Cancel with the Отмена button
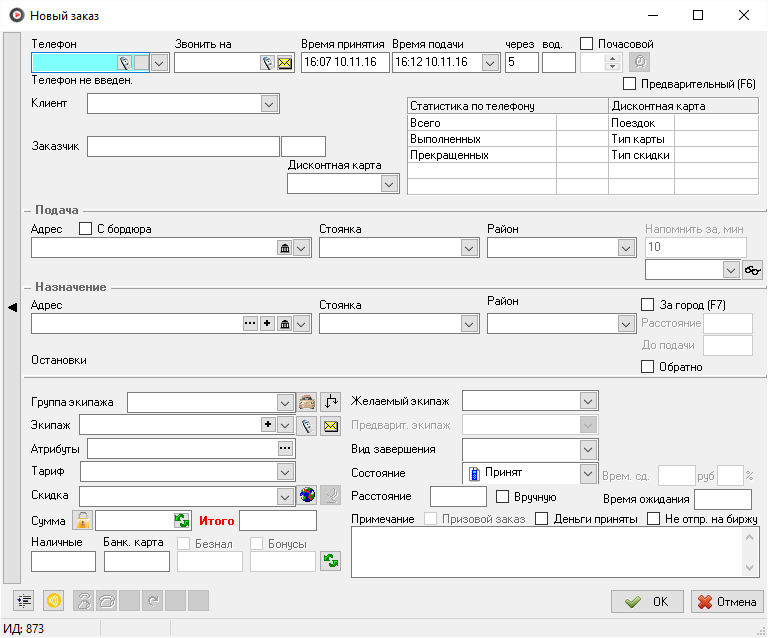 [x=727, y=601]
